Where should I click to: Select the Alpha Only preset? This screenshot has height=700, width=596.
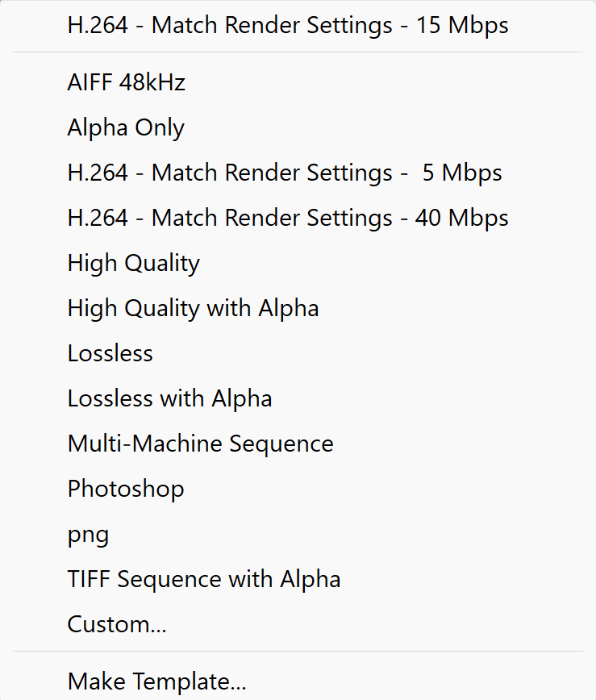coord(125,127)
